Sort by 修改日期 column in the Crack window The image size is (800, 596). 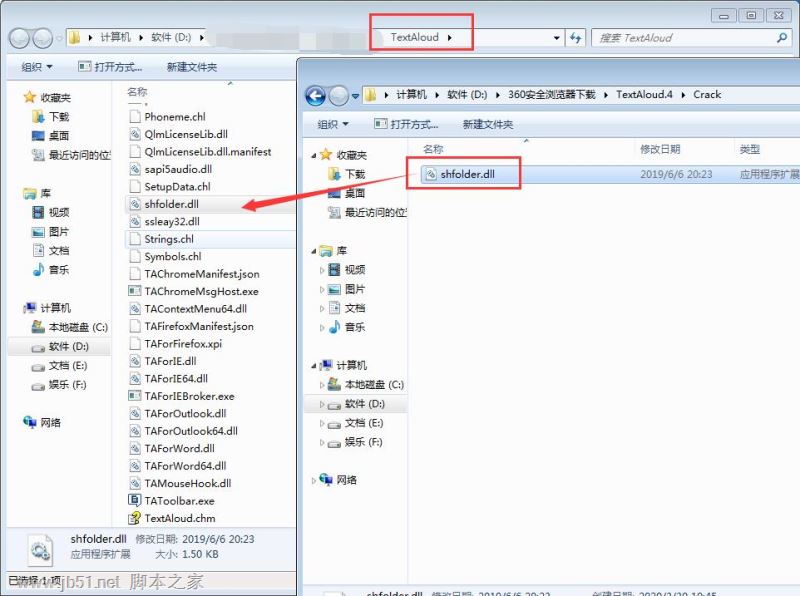660,149
